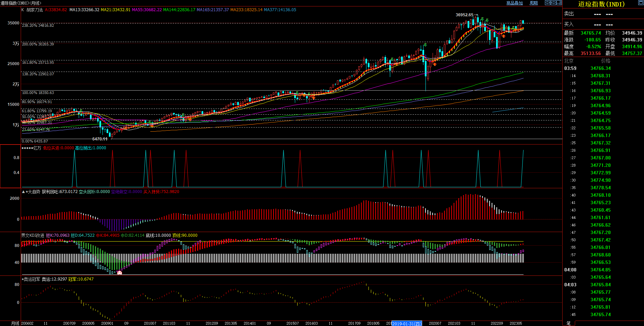Click the left arrow navigation icon
The width and height of the screenshot is (644, 326).
(548, 3)
